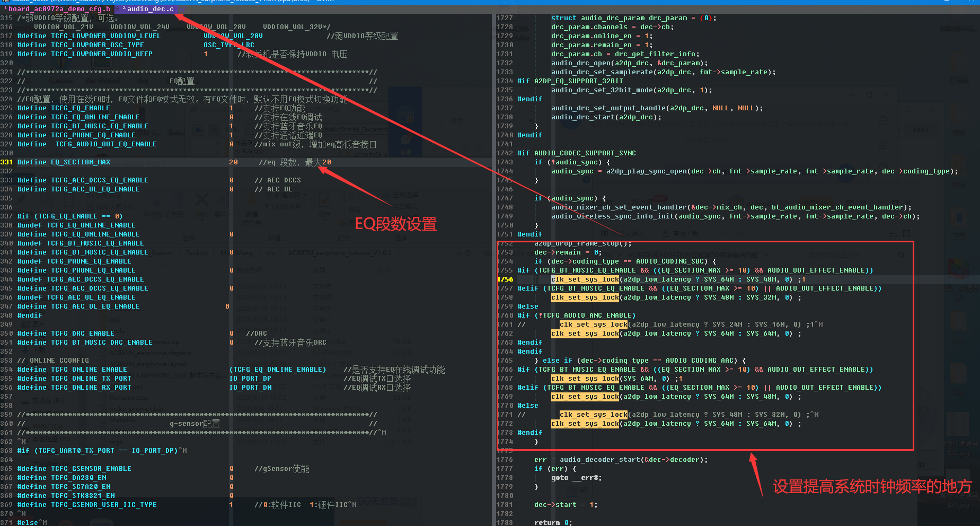Click goto __err3 on line 1778

(x=575, y=478)
